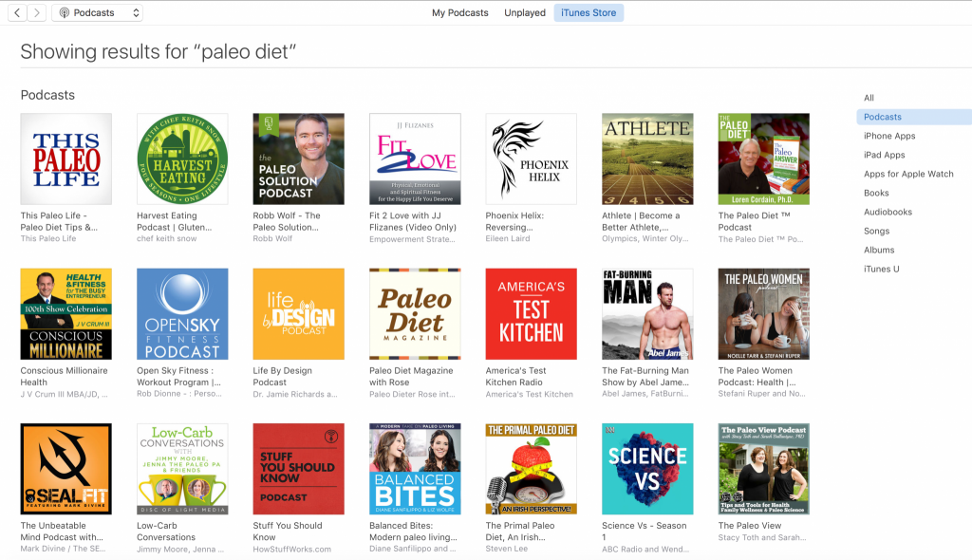Open The Primal Paleo Diet artwork
The width and height of the screenshot is (972, 560).
pyautogui.click(x=532, y=469)
